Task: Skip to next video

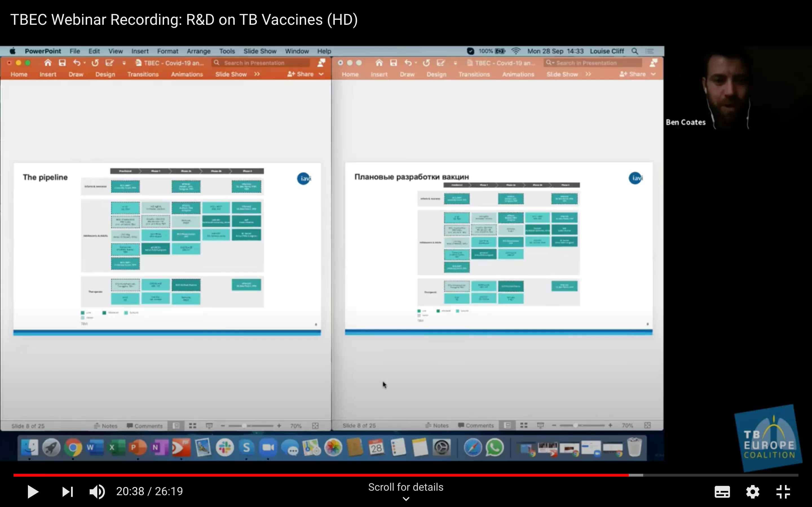Action: (x=67, y=492)
